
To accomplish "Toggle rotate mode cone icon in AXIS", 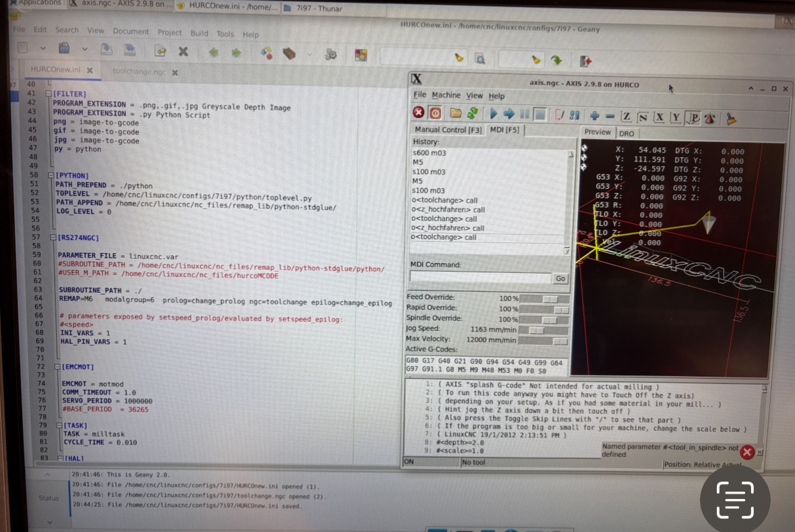I will [x=709, y=119].
